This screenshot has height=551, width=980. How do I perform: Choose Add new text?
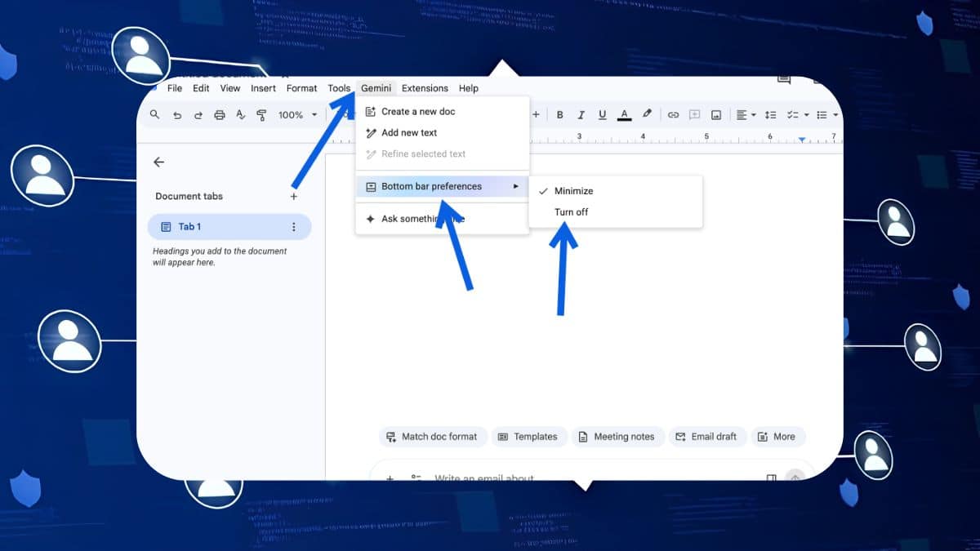pos(442,132)
